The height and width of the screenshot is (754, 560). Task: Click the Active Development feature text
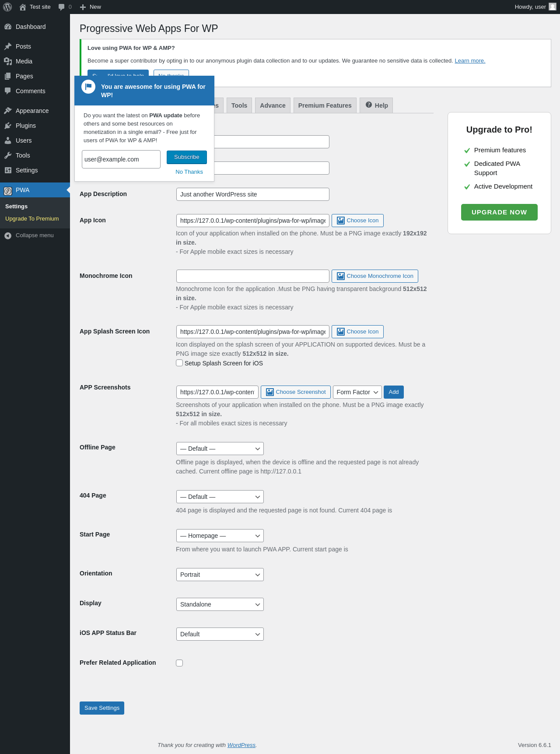click(x=503, y=186)
